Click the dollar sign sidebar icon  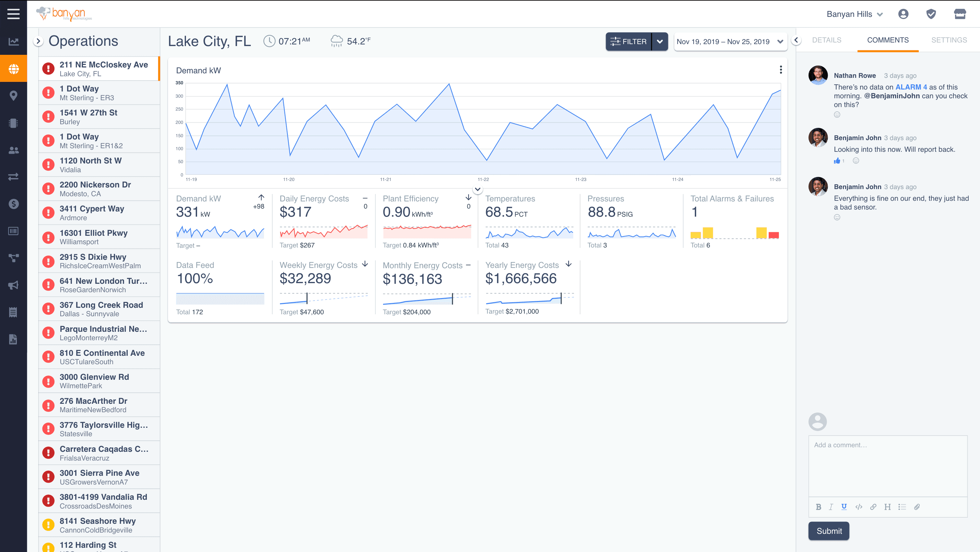click(13, 204)
